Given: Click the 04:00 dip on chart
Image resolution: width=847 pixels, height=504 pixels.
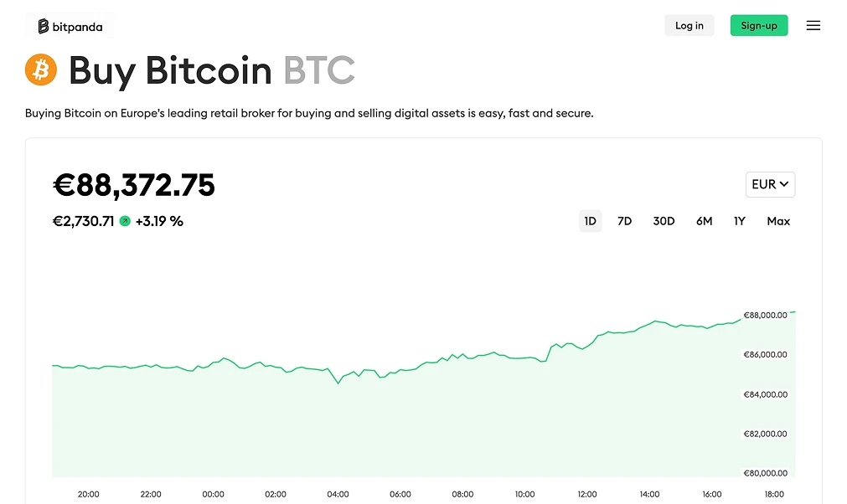Looking at the screenshot, I should point(338,383).
